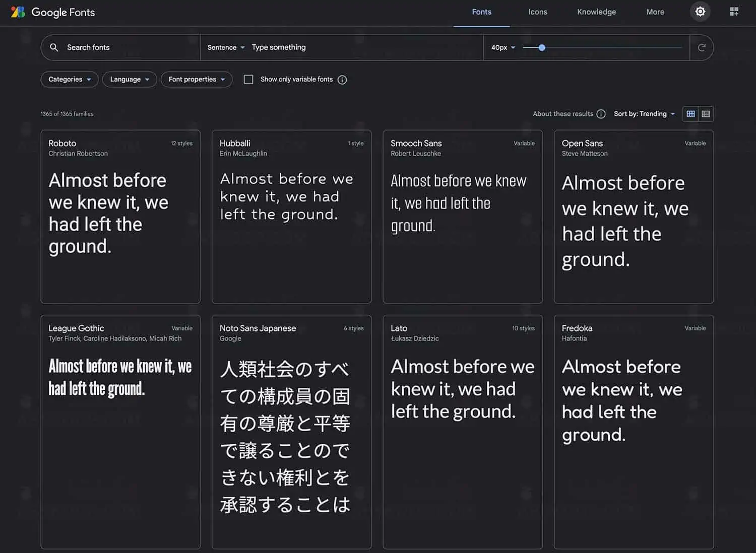Click the Variable badge on Smooch Sans card
This screenshot has width=756, height=553.
click(x=524, y=143)
